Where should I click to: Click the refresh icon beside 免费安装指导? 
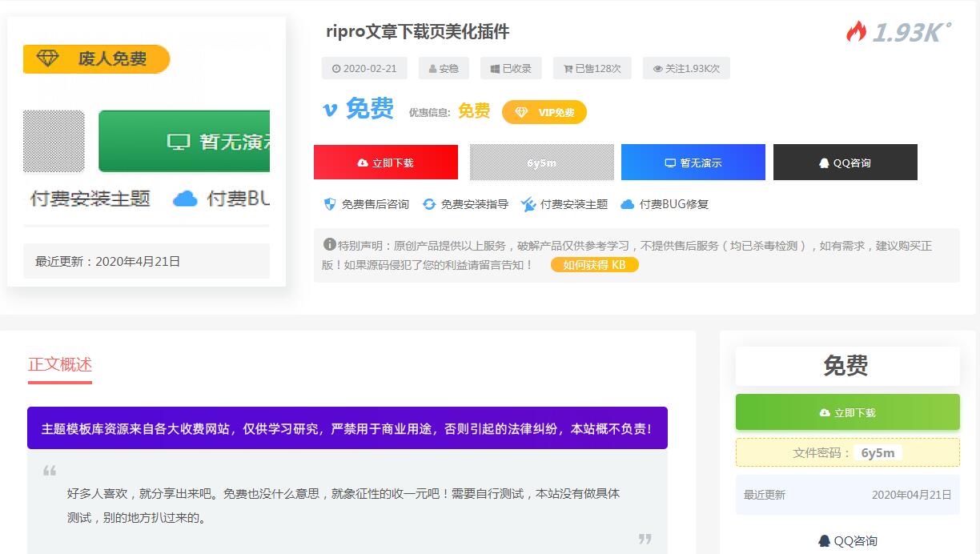430,204
